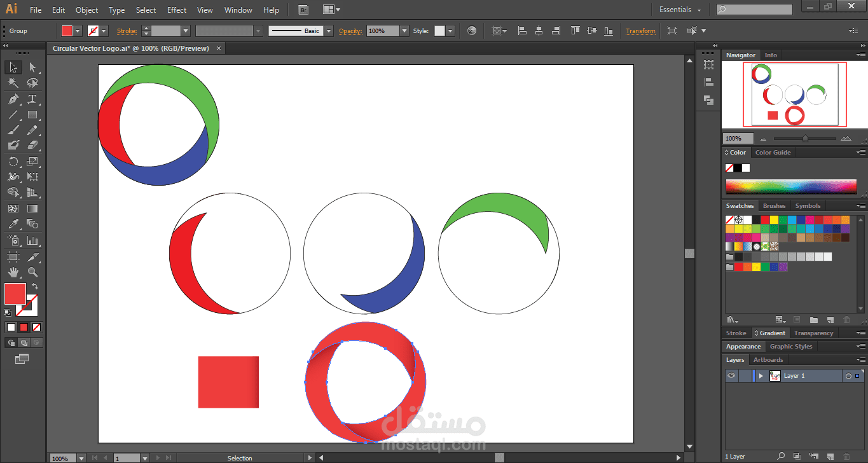Open the Essentials workspace dropdown

point(680,10)
